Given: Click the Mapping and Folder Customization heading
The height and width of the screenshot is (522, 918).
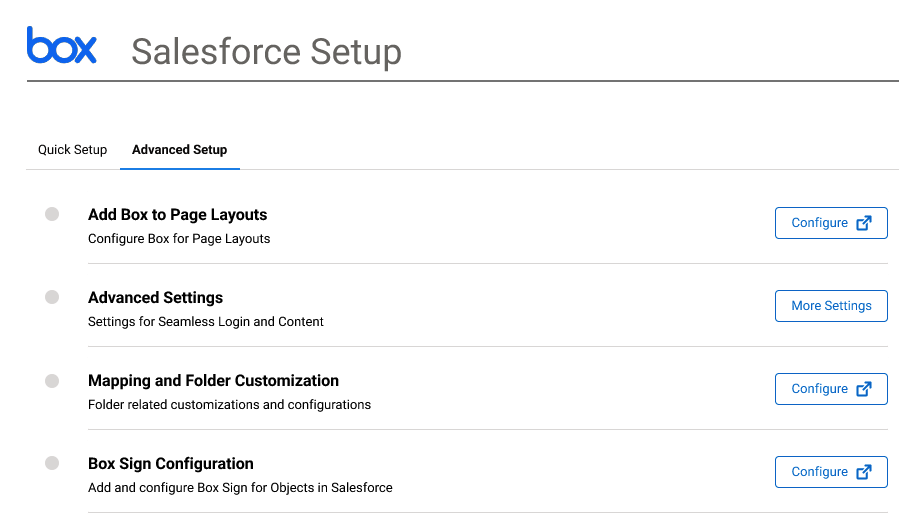Looking at the screenshot, I should [213, 381].
